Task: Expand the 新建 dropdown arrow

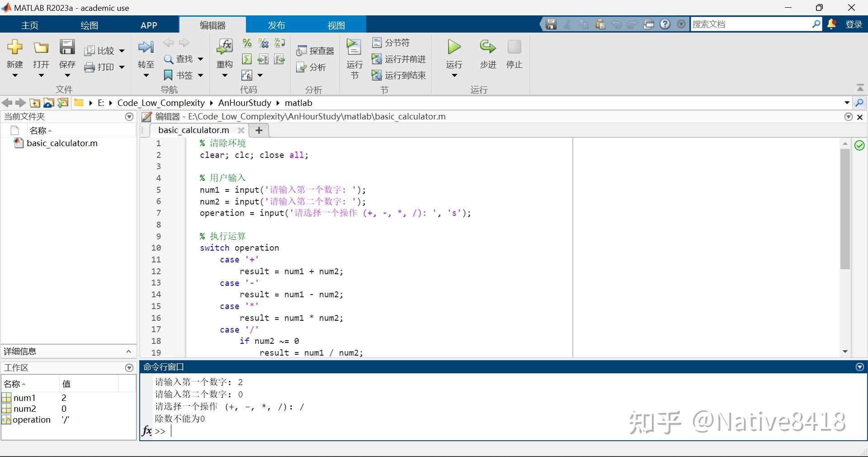Action: pos(14,76)
